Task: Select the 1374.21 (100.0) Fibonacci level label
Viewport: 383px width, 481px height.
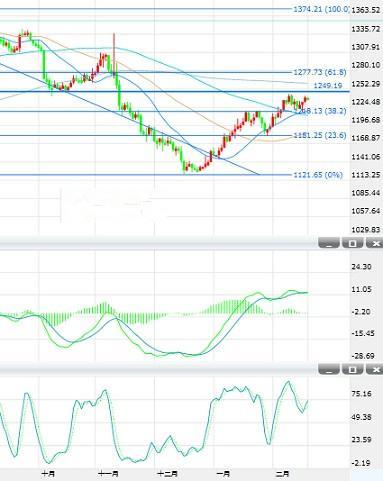Action: pyautogui.click(x=321, y=9)
